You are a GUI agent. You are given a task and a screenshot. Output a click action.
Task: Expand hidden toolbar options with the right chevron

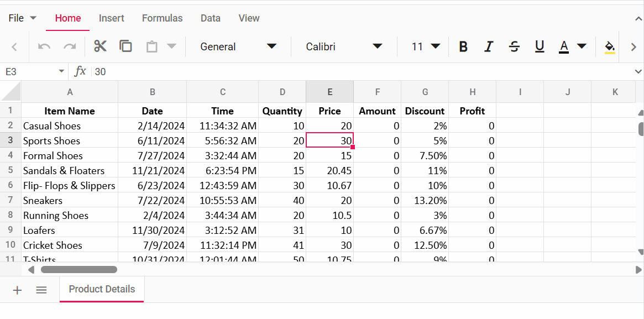coord(633,46)
